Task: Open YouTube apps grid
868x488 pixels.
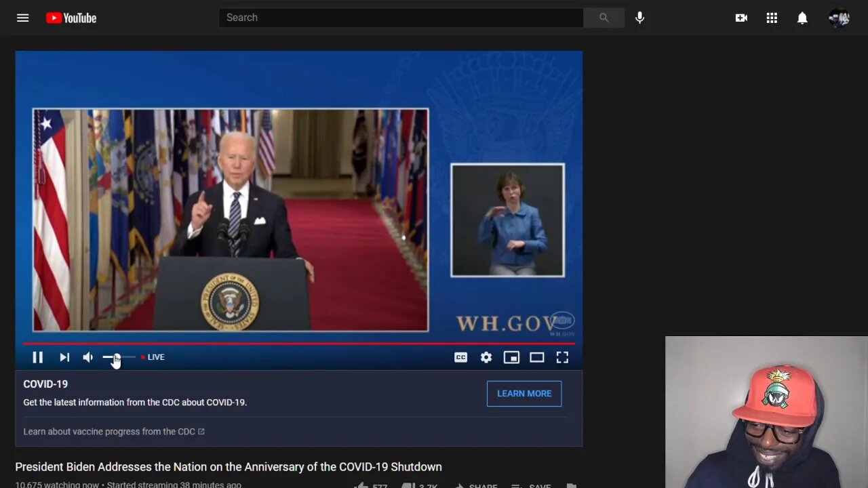Action: click(772, 18)
